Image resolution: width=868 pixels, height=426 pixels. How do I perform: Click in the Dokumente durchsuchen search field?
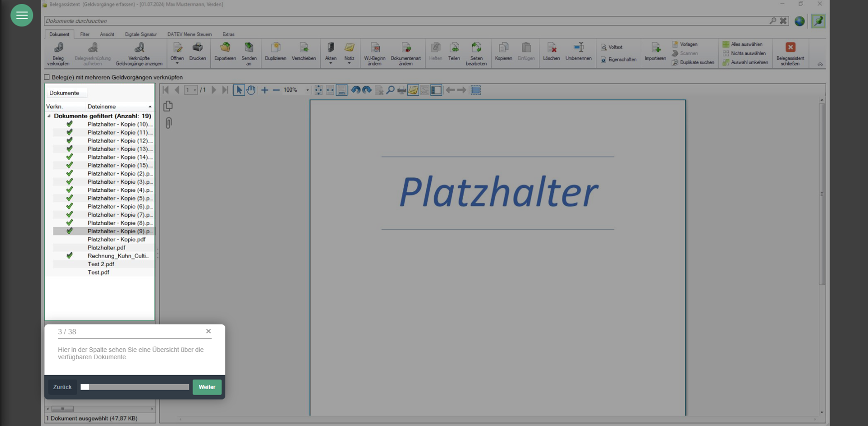(399, 21)
